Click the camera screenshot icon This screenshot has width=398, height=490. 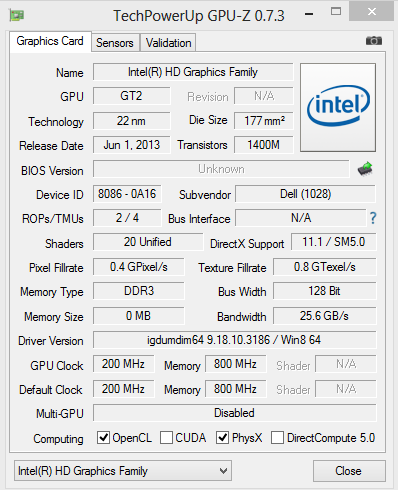coord(374,41)
